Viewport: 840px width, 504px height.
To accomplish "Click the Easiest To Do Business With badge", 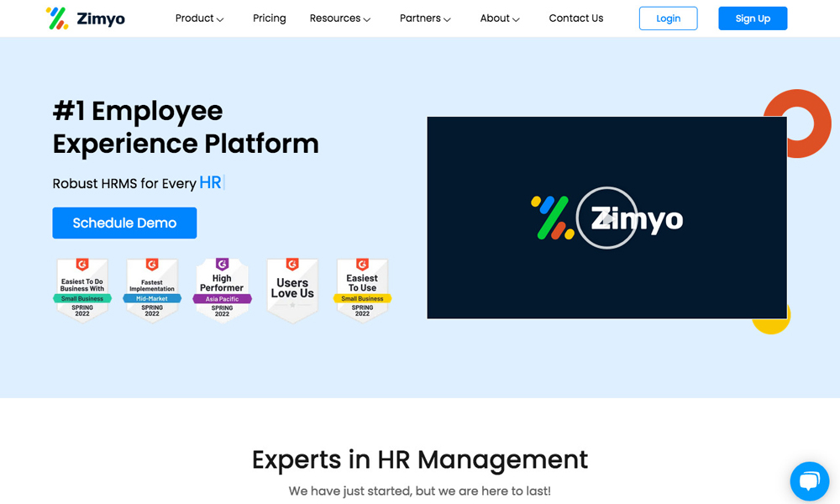I will coord(82,290).
